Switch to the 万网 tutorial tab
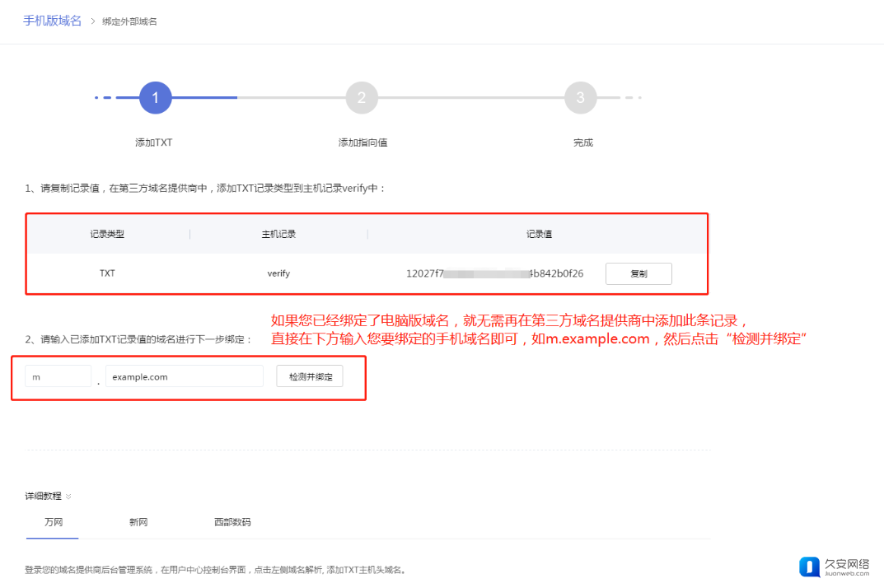The width and height of the screenshot is (884, 588). [52, 522]
